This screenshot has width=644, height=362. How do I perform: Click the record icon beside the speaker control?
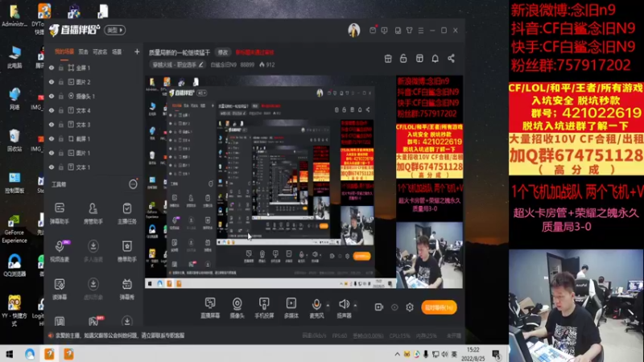tap(378, 307)
